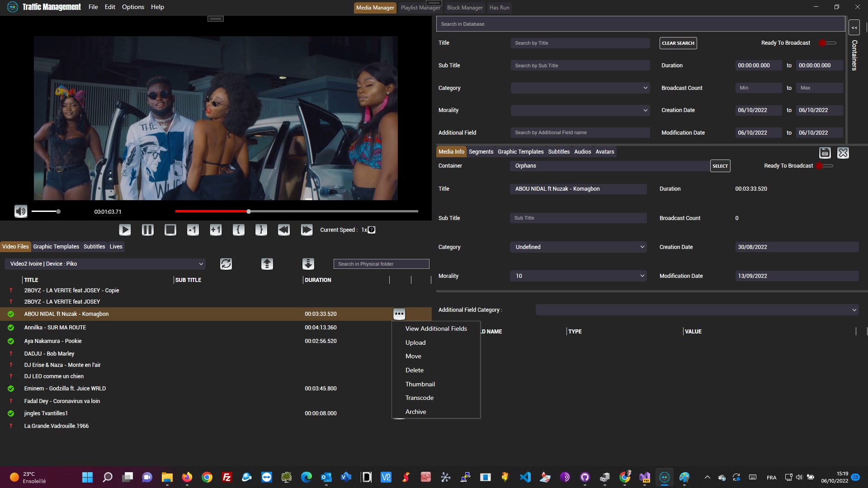Open the Morality dropdown showing 10

pos(578,276)
